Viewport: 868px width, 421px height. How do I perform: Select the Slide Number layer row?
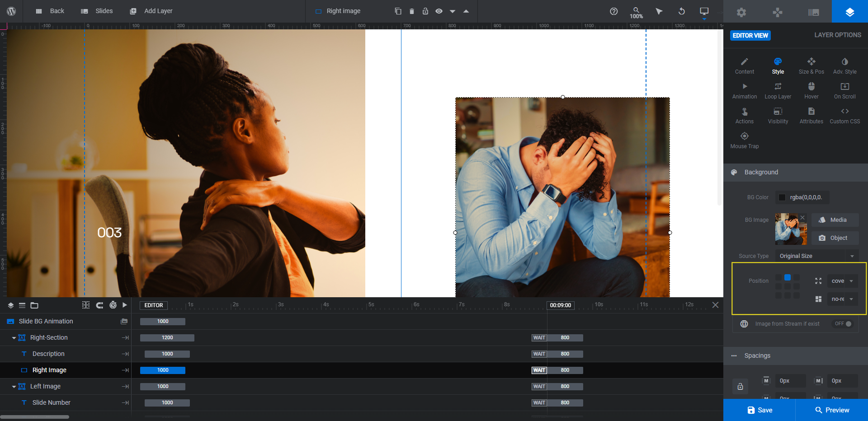click(x=66, y=402)
